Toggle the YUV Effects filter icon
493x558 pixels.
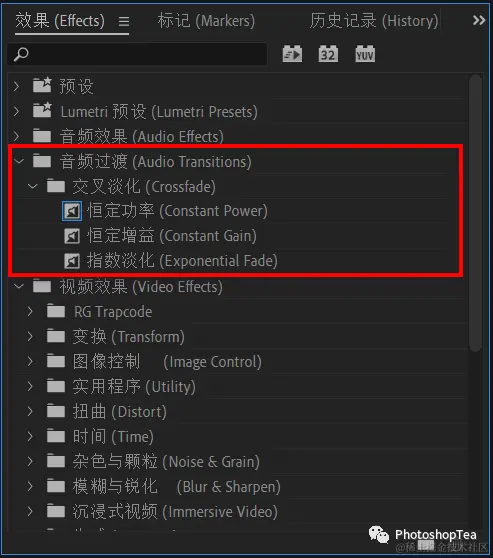(x=365, y=54)
